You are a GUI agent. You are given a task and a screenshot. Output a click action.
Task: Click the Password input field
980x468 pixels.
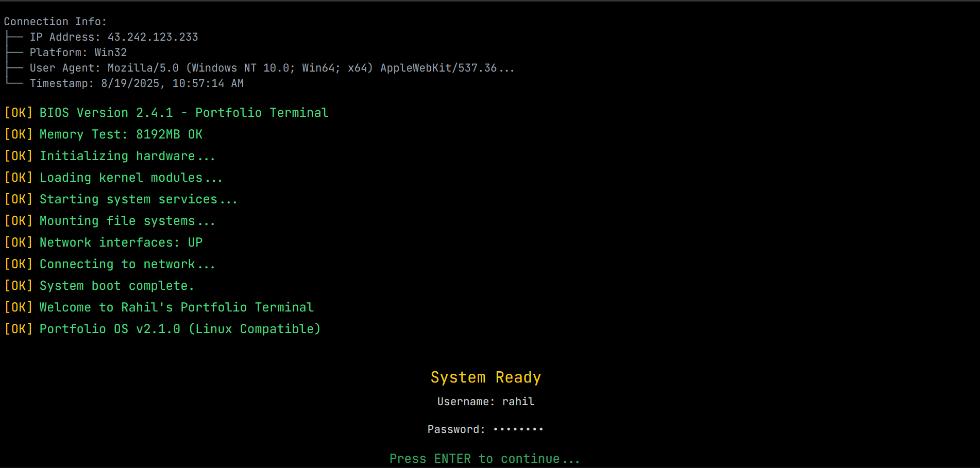pos(518,428)
